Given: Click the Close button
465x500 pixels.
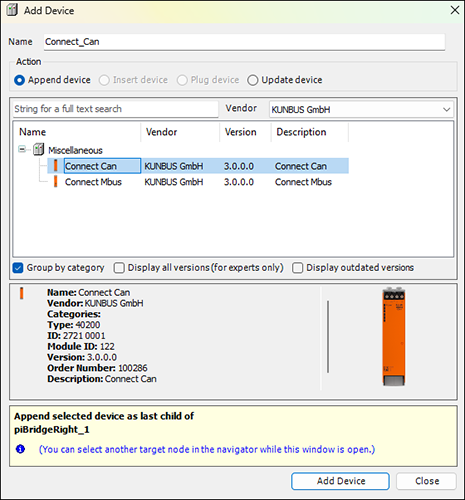Looking at the screenshot, I should pos(427,481).
